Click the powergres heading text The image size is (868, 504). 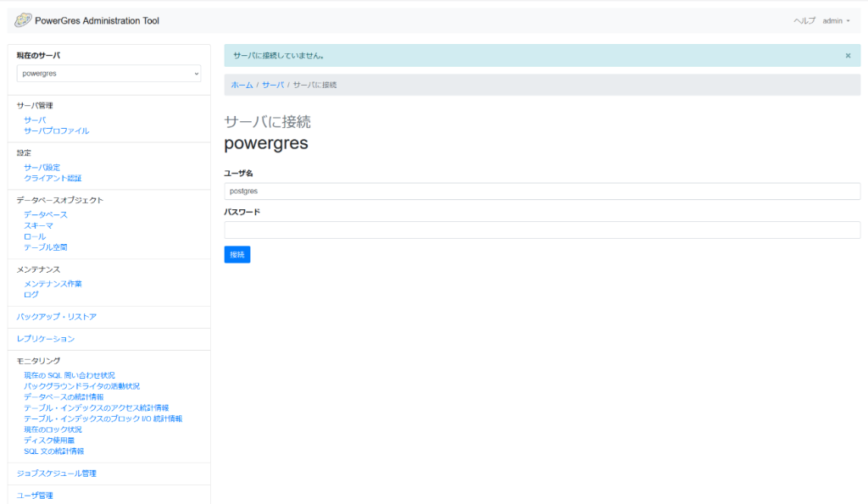pyautogui.click(x=266, y=143)
